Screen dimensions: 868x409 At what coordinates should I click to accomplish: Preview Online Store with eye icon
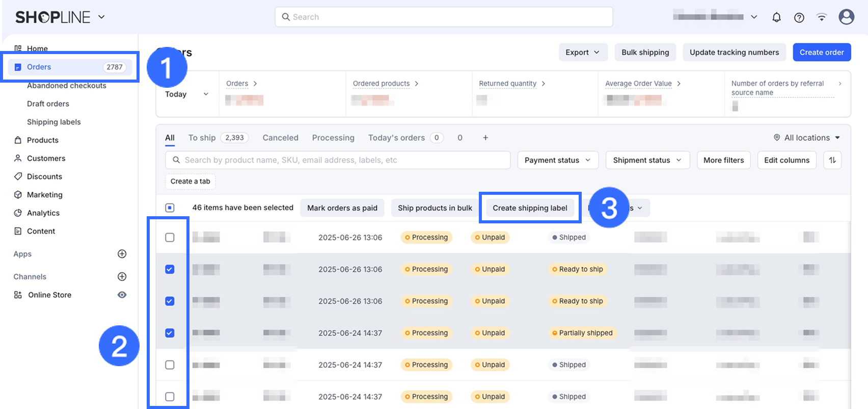click(122, 295)
